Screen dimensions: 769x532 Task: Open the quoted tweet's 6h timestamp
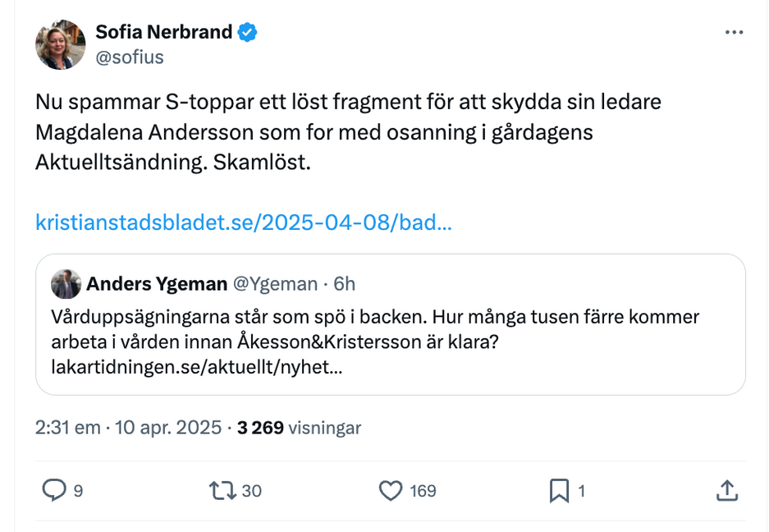click(x=345, y=284)
